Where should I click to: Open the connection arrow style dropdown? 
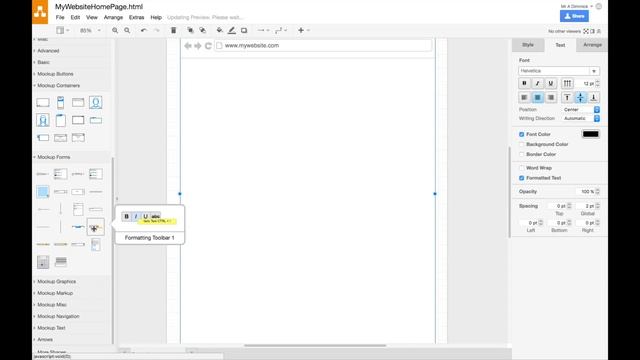[x=263, y=30]
